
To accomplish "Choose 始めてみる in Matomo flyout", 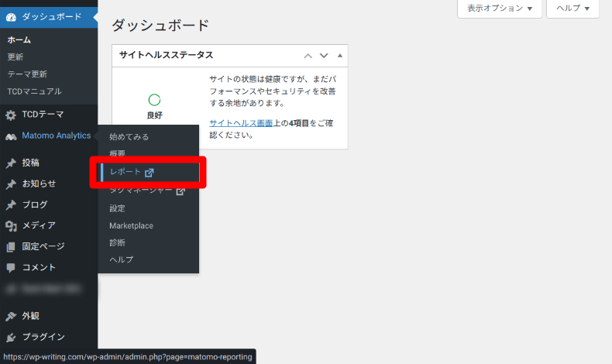I will pyautogui.click(x=129, y=137).
